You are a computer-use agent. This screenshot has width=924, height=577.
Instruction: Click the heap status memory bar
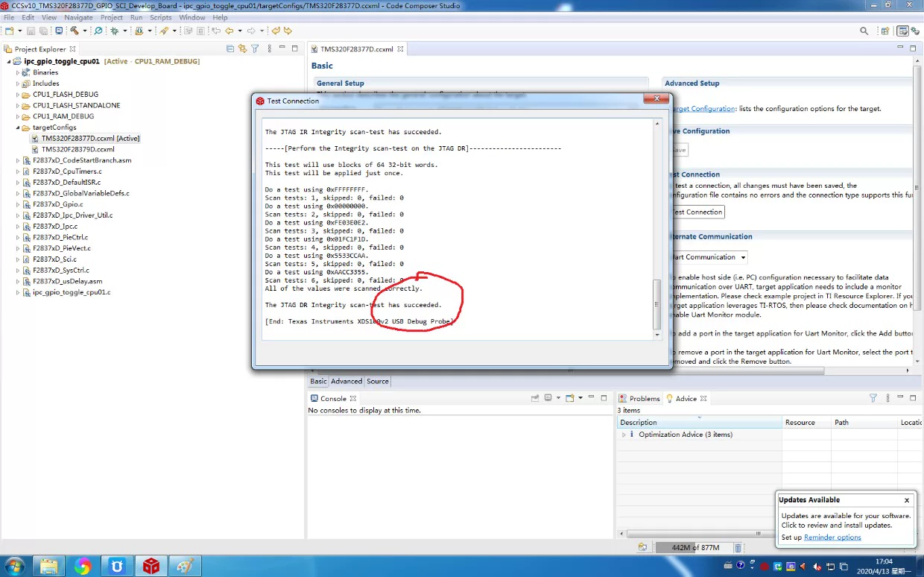click(x=694, y=547)
